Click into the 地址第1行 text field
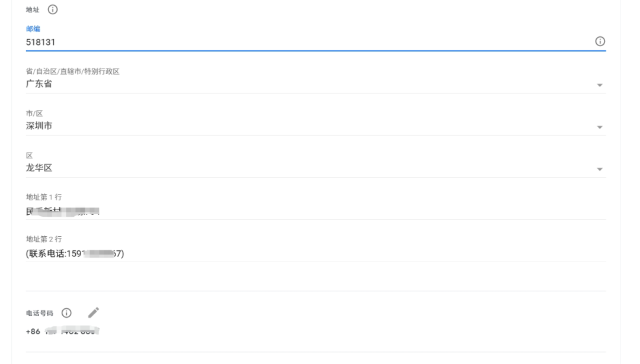 point(296,211)
